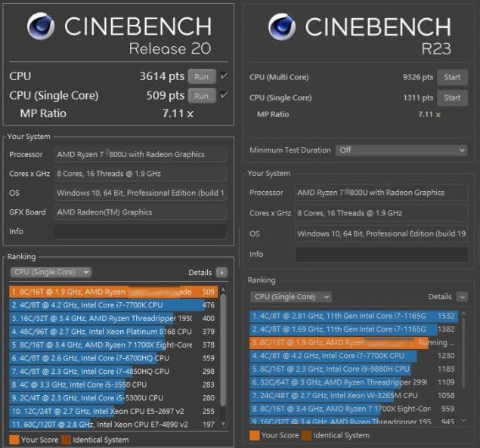This screenshot has height=448, width=480.
Task: Expand Details chevron in R23 ranking
Action: pos(462,297)
